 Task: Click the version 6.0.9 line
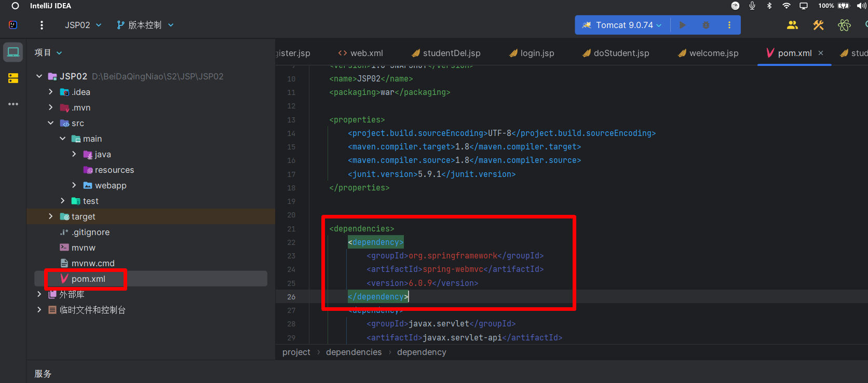coord(422,283)
